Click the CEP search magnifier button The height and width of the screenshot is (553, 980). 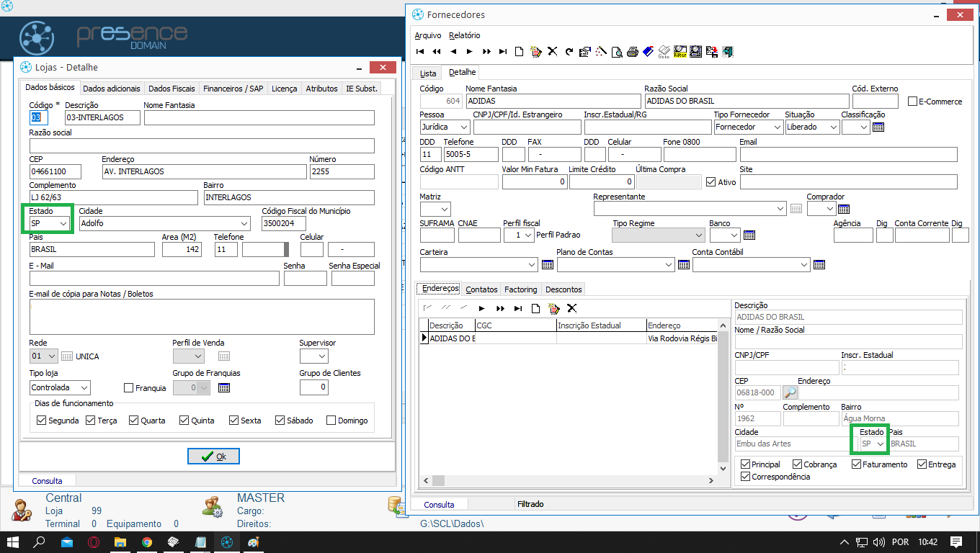pyautogui.click(x=790, y=392)
